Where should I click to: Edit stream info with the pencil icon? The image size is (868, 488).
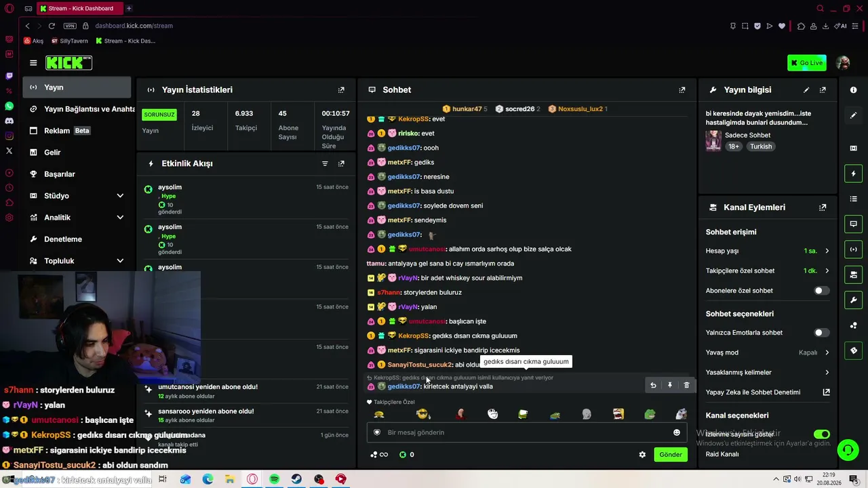click(806, 89)
